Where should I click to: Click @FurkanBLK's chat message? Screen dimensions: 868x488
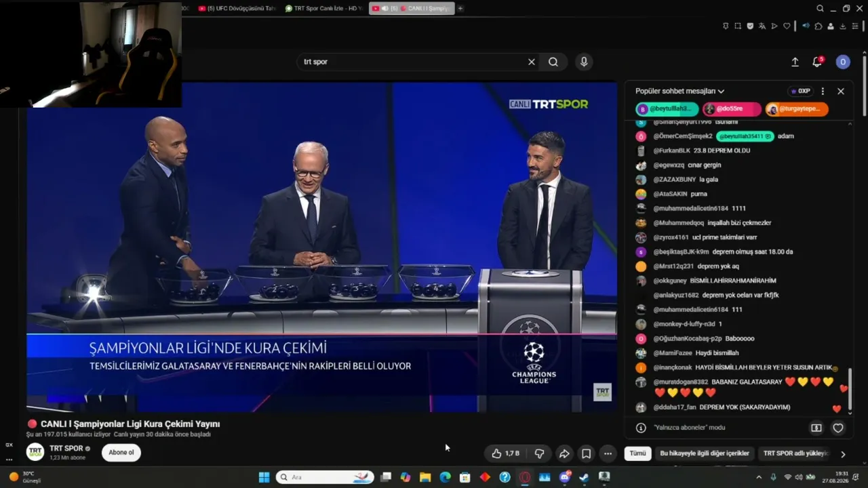(692, 150)
